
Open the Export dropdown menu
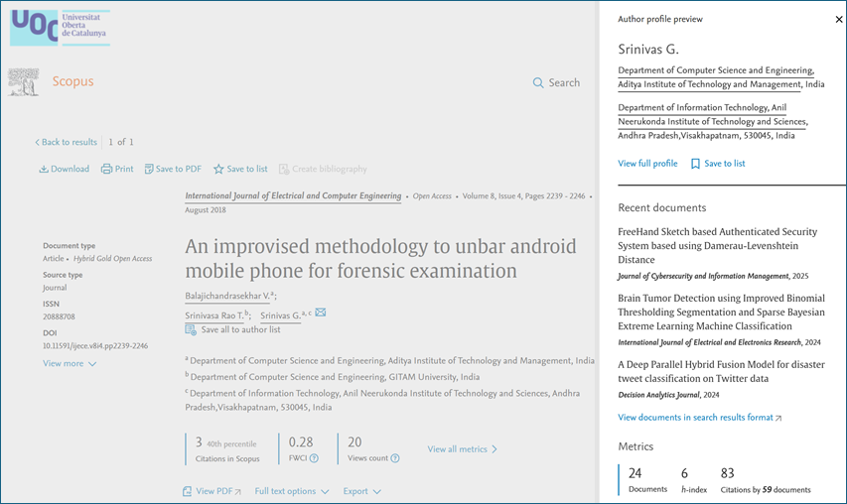coord(361,491)
